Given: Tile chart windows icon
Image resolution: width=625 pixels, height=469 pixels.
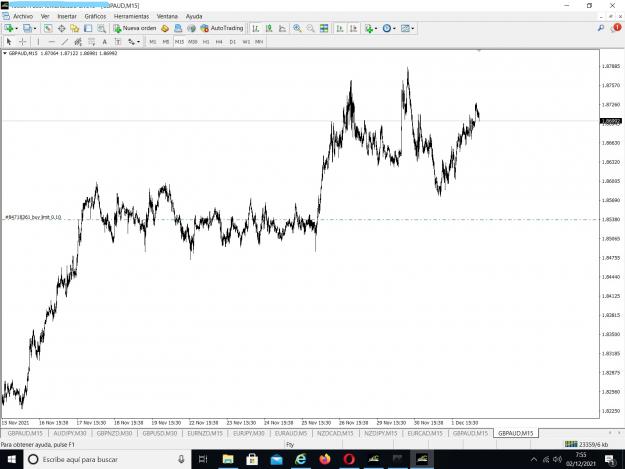Looking at the screenshot, I should [x=324, y=28].
